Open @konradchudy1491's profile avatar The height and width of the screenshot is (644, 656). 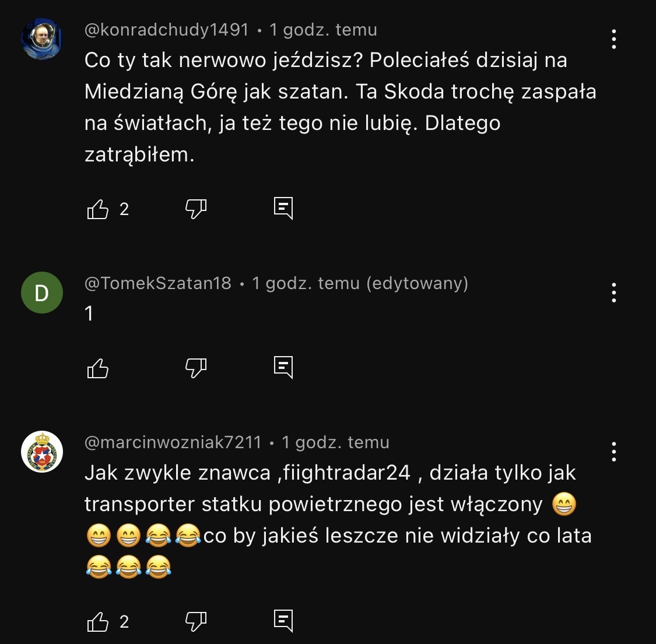pyautogui.click(x=42, y=39)
